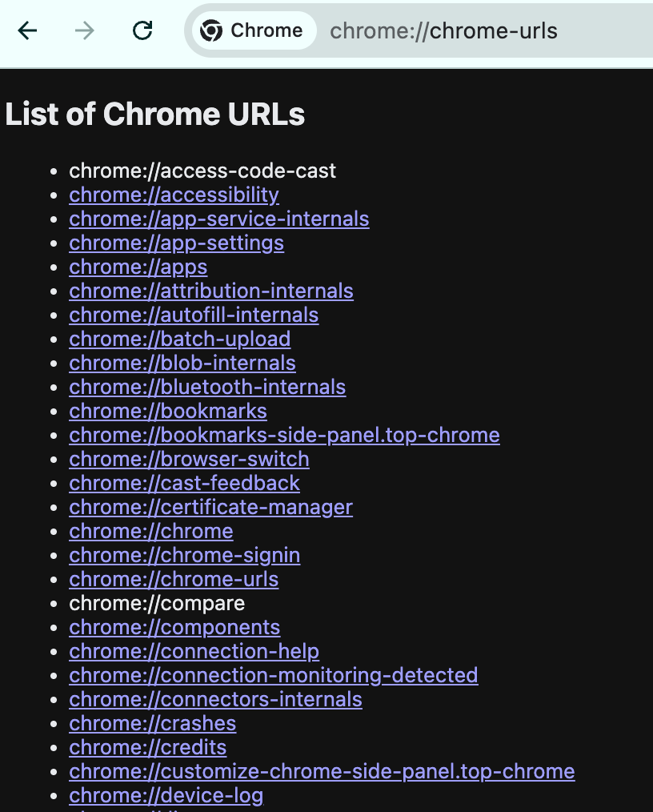The width and height of the screenshot is (653, 812).
Task: Open chrome://attribution-internals
Action: click(x=211, y=291)
